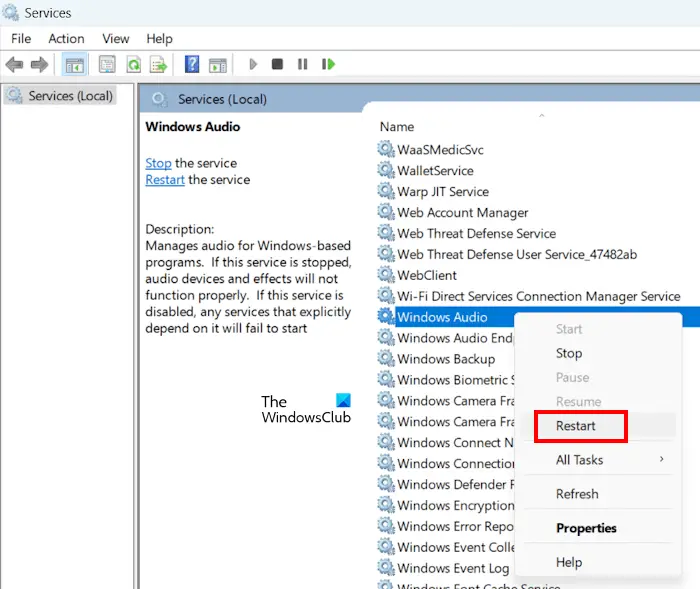700x589 pixels.
Task: Choose Restart from the context menu
Action: tap(576, 425)
